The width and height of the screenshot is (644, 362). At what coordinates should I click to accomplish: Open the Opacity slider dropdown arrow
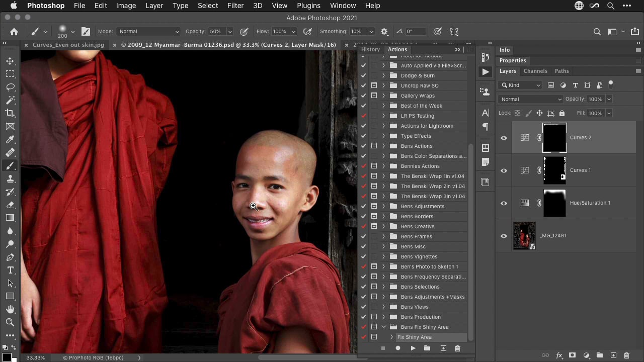point(230,31)
